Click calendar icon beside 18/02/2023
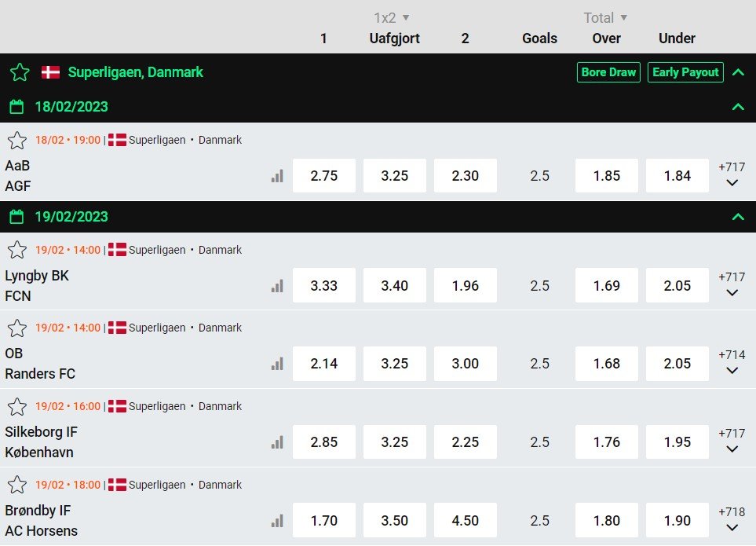 tap(18, 107)
